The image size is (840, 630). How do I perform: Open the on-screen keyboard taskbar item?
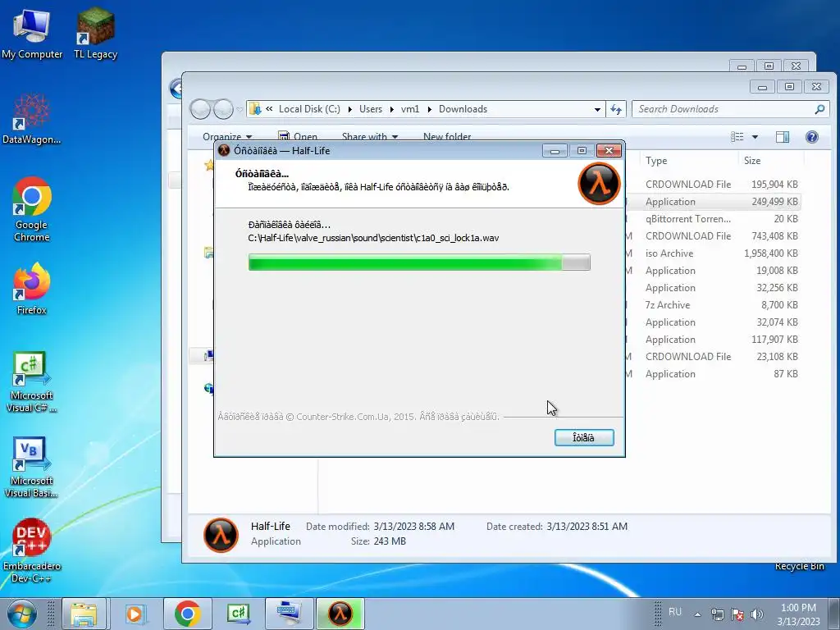pyautogui.click(x=290, y=614)
